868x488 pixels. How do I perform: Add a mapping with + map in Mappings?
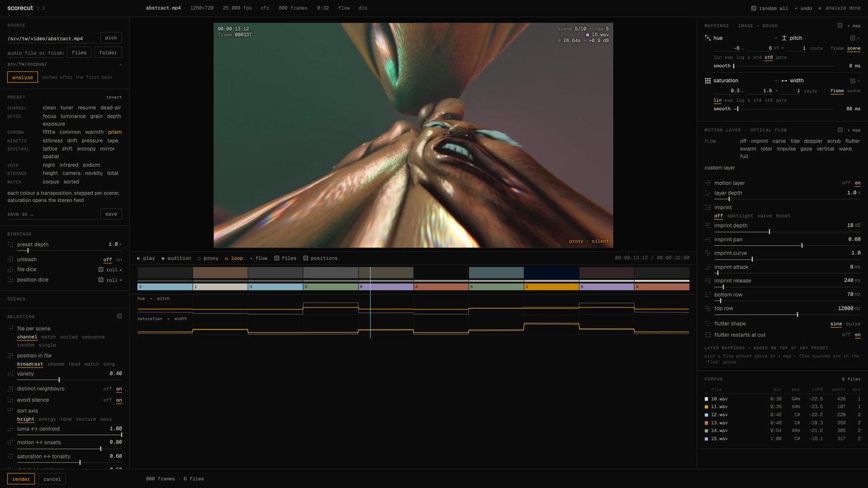point(854,26)
